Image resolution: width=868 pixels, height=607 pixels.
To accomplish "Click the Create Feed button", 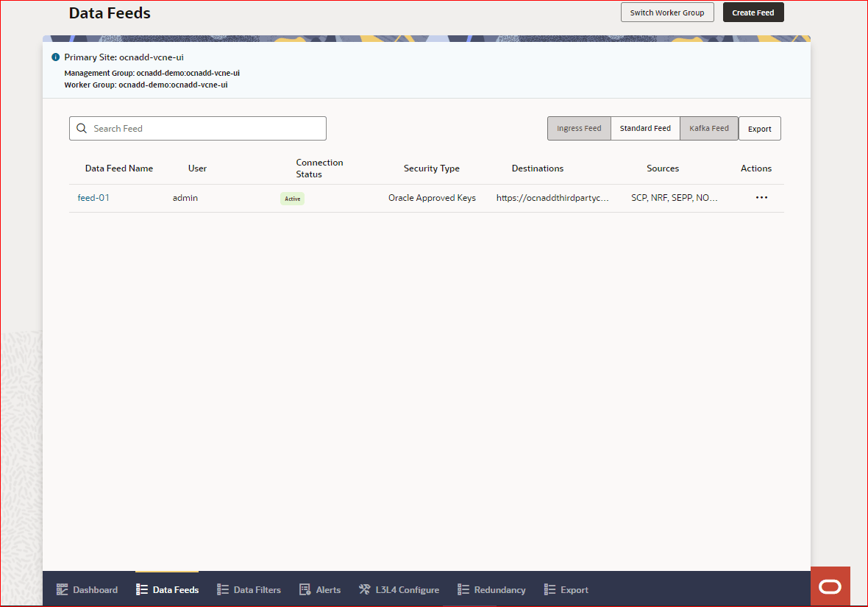I will [753, 12].
